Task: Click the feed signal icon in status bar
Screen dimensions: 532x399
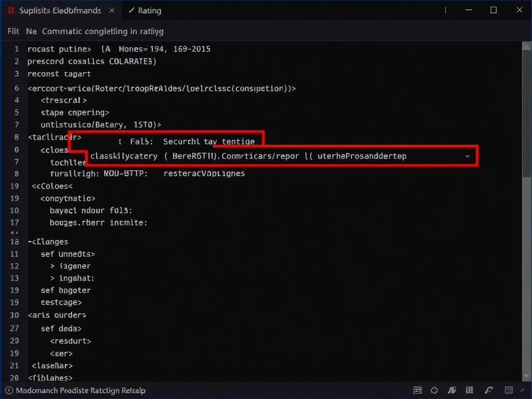Action: (x=488, y=390)
